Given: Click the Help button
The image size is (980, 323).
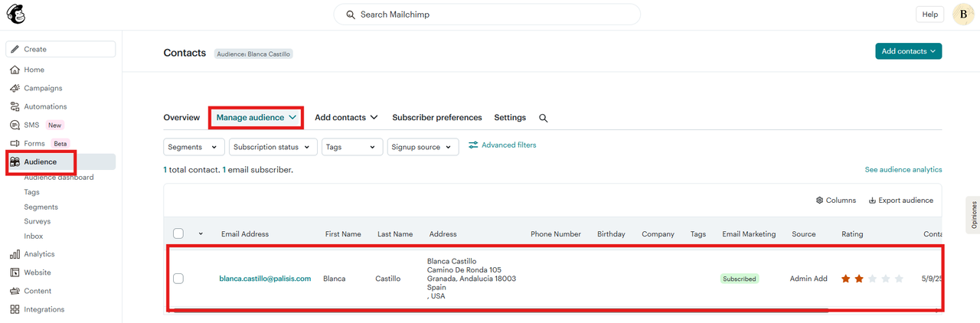Looking at the screenshot, I should (929, 14).
